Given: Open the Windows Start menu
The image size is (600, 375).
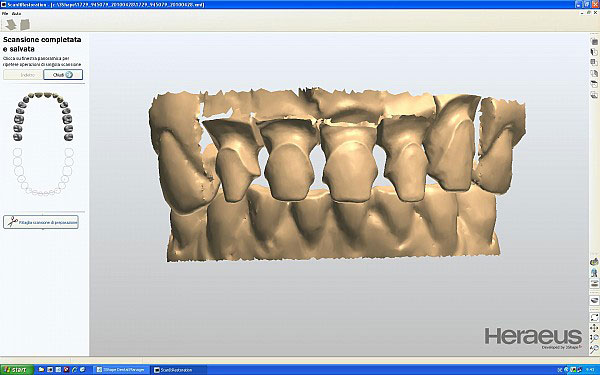Looking at the screenshot, I should [17, 370].
